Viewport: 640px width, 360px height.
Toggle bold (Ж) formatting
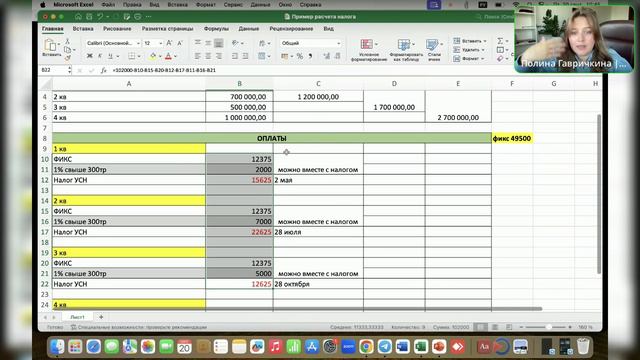pos(89,56)
